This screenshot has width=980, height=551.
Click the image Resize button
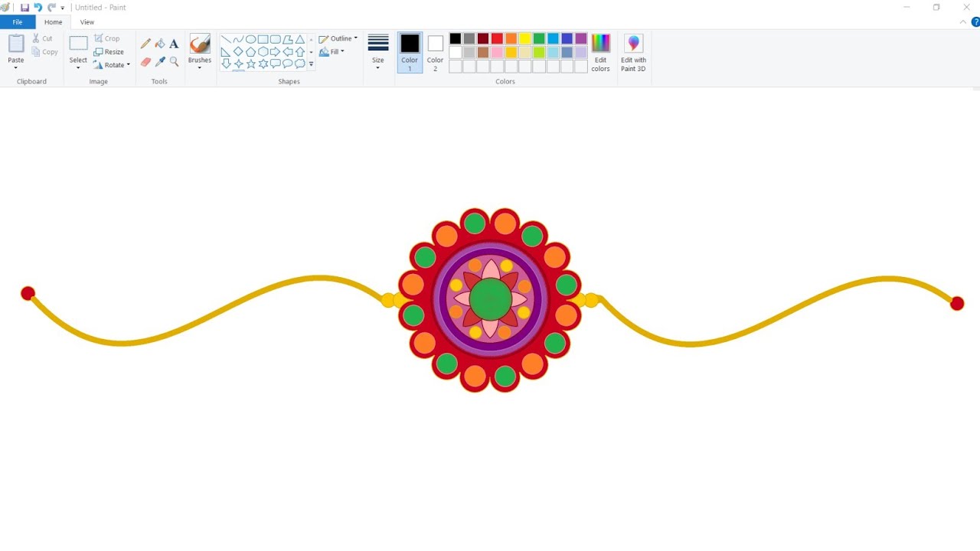click(109, 52)
